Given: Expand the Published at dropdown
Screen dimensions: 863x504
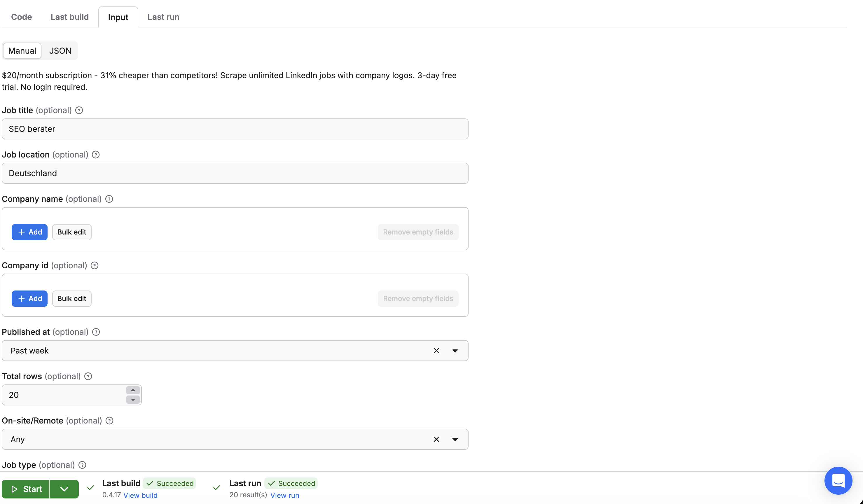Looking at the screenshot, I should tap(455, 351).
